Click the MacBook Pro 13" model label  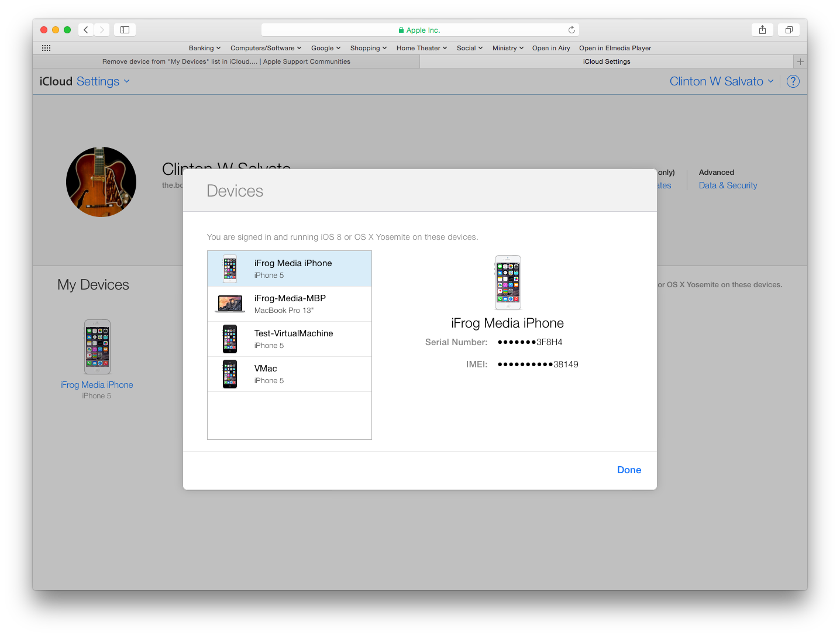click(284, 311)
